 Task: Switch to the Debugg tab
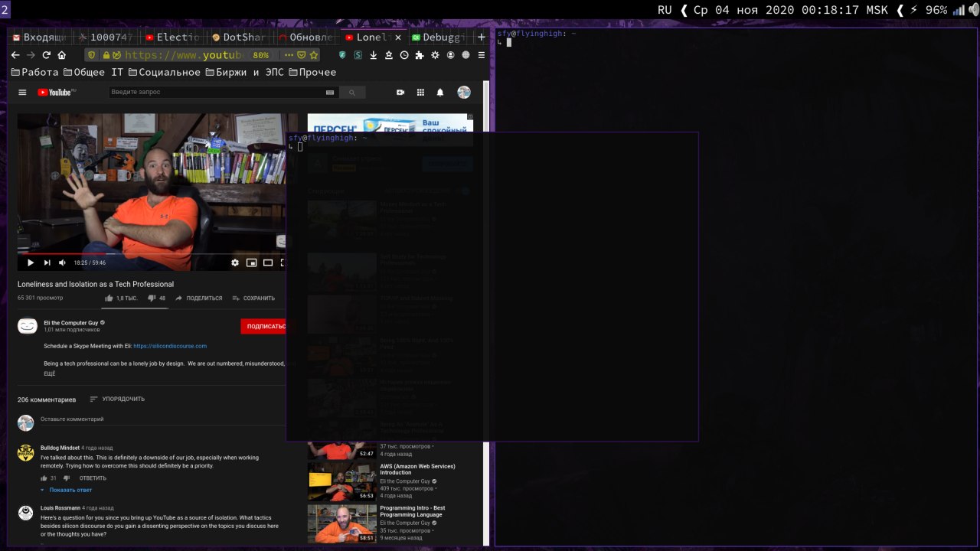pyautogui.click(x=439, y=37)
